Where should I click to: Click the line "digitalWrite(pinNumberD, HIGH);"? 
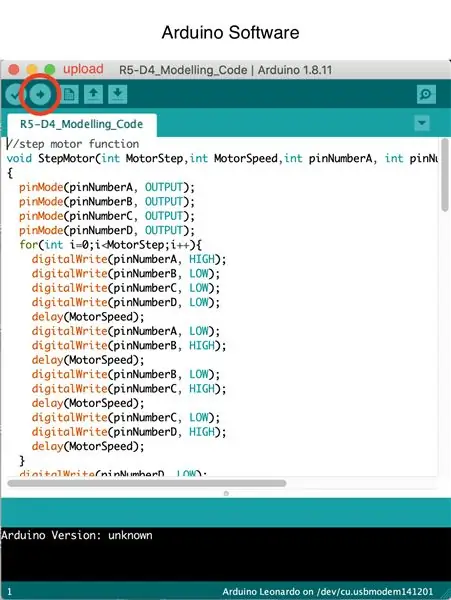pyautogui.click(x=129, y=432)
